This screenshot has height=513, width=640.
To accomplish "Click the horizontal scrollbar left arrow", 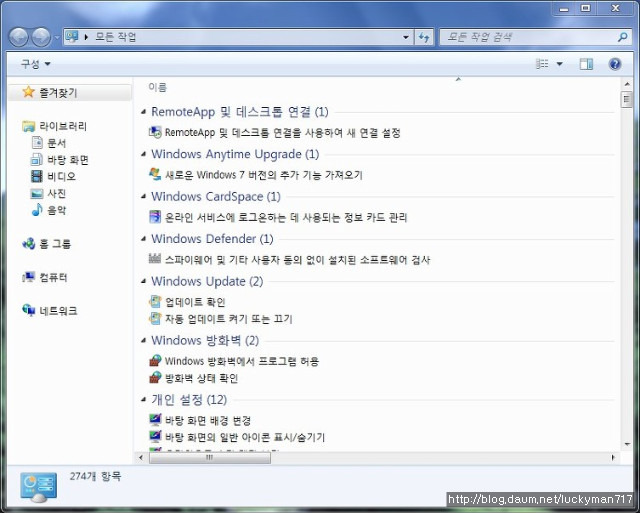I will pos(141,457).
